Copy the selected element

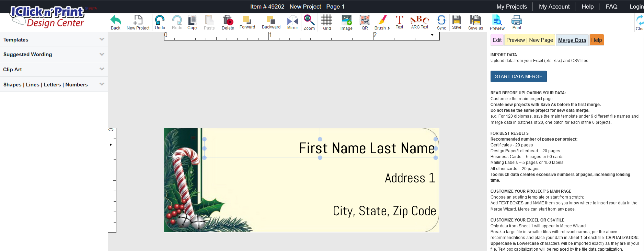tap(192, 23)
